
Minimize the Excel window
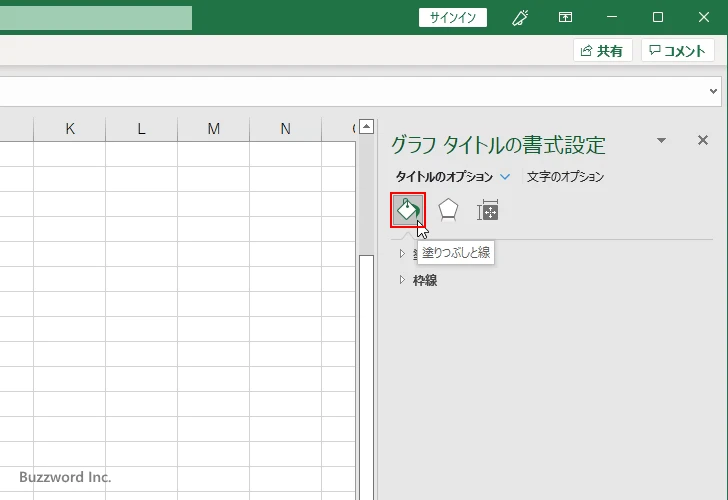click(612, 18)
